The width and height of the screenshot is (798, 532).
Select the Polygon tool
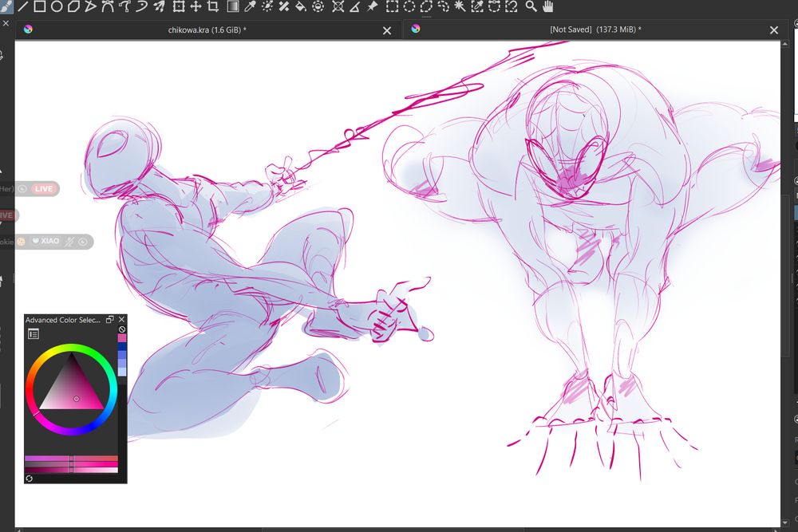coord(73,6)
